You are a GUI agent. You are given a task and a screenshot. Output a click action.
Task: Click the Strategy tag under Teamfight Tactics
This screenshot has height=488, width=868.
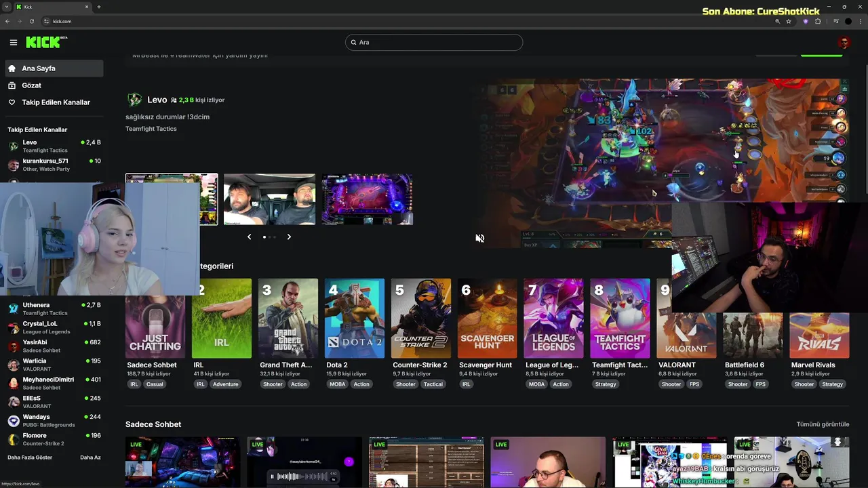(606, 384)
